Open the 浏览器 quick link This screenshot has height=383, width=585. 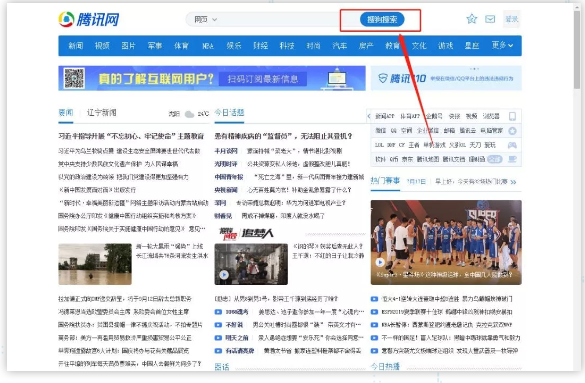coord(491,116)
